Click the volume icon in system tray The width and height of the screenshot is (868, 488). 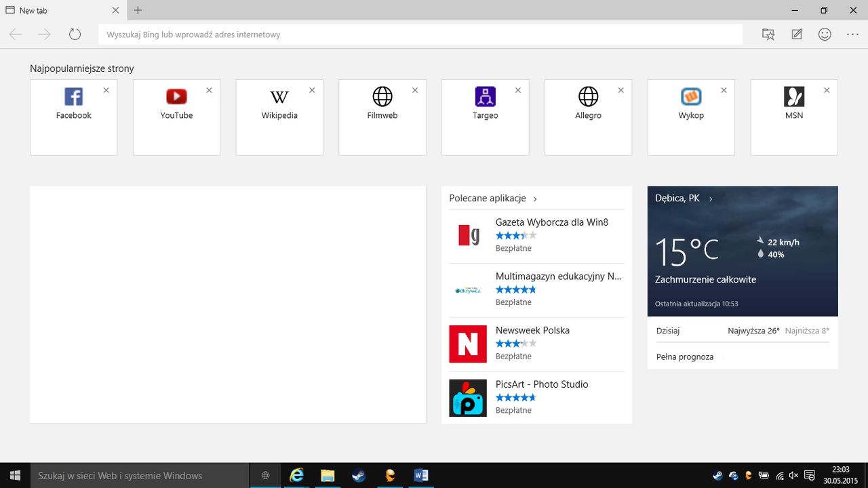793,475
